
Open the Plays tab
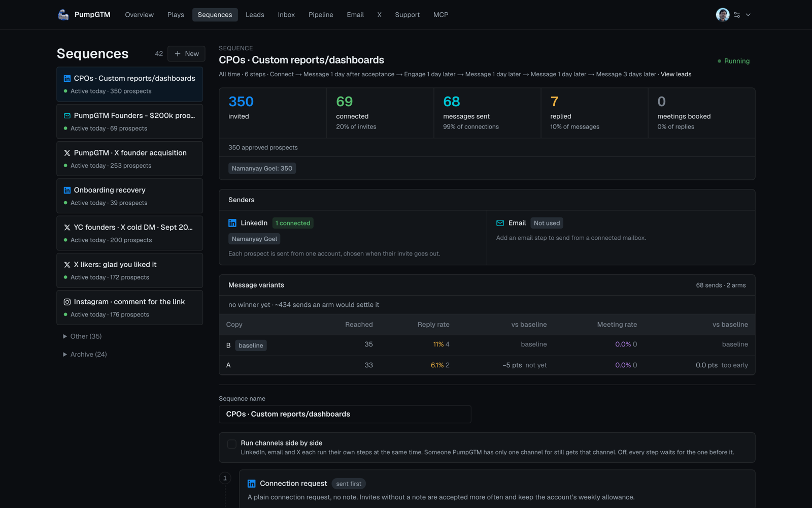(x=176, y=15)
